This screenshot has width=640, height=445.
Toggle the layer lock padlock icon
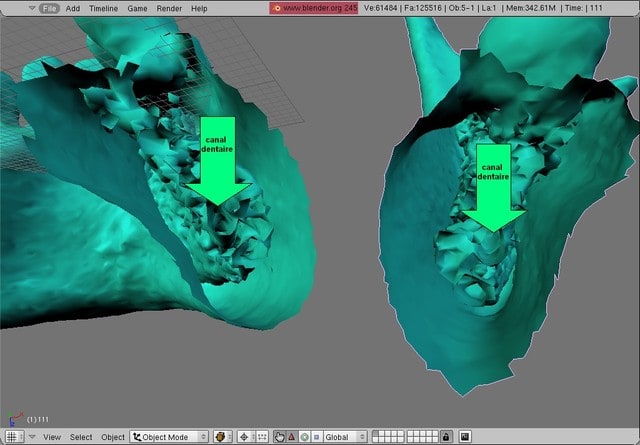point(446,437)
